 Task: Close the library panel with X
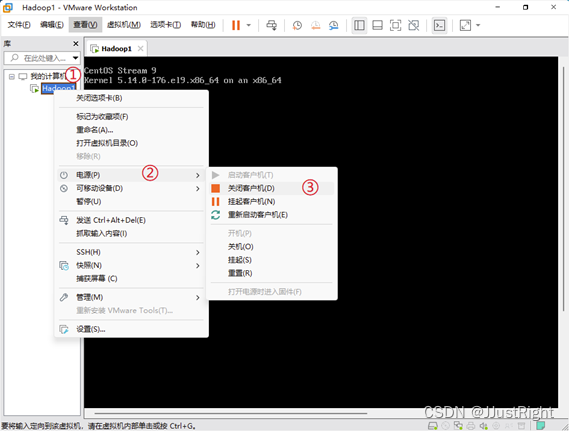(x=75, y=44)
